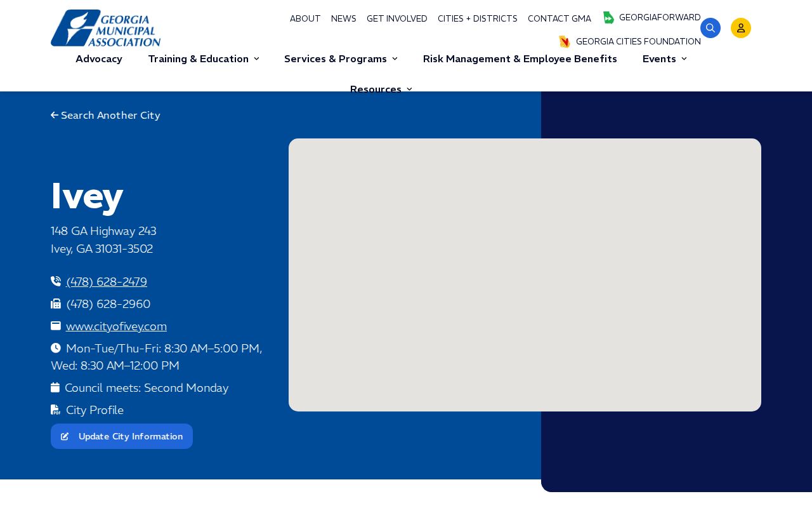Click the left arrow beside Search Another City
This screenshot has height=508, width=812.
(55, 116)
